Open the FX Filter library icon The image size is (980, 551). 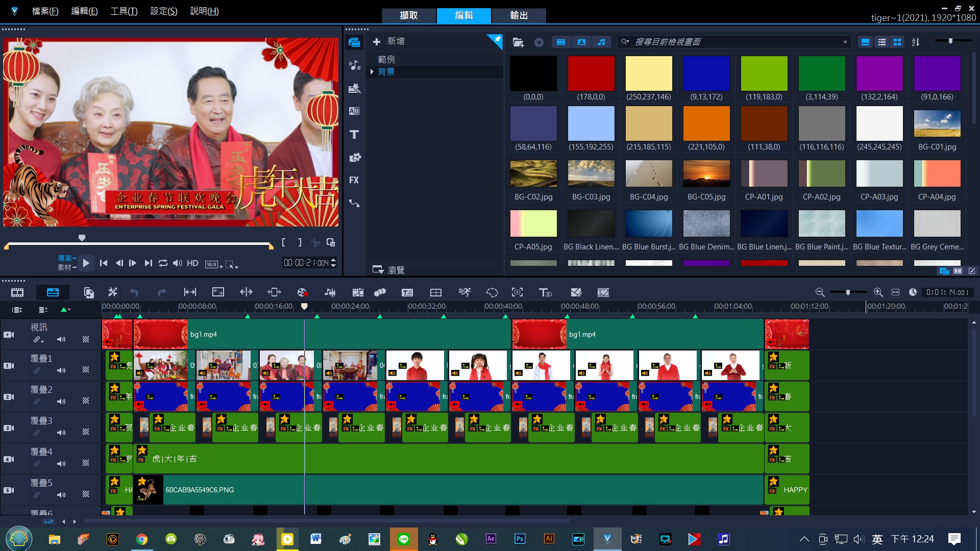tap(354, 180)
